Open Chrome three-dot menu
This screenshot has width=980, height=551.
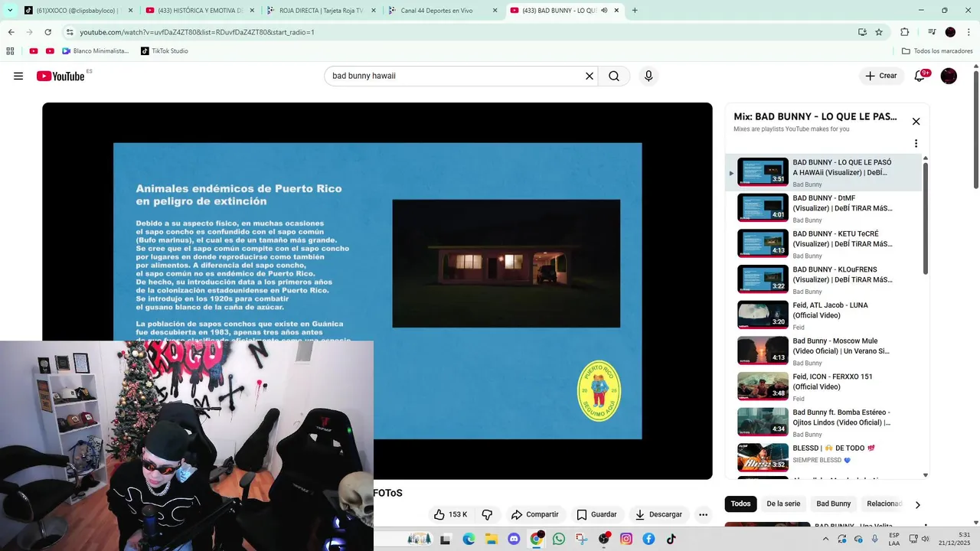[969, 32]
